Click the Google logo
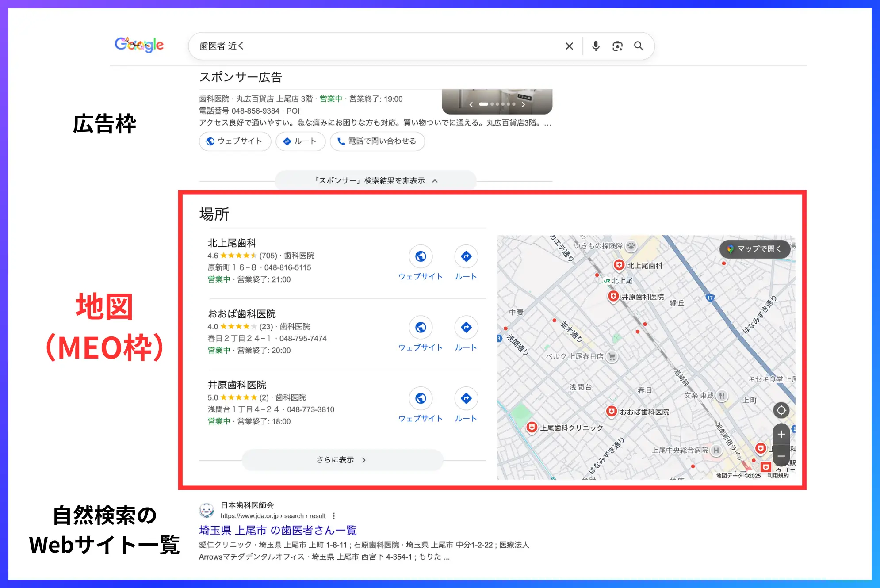880x588 pixels. (x=139, y=45)
